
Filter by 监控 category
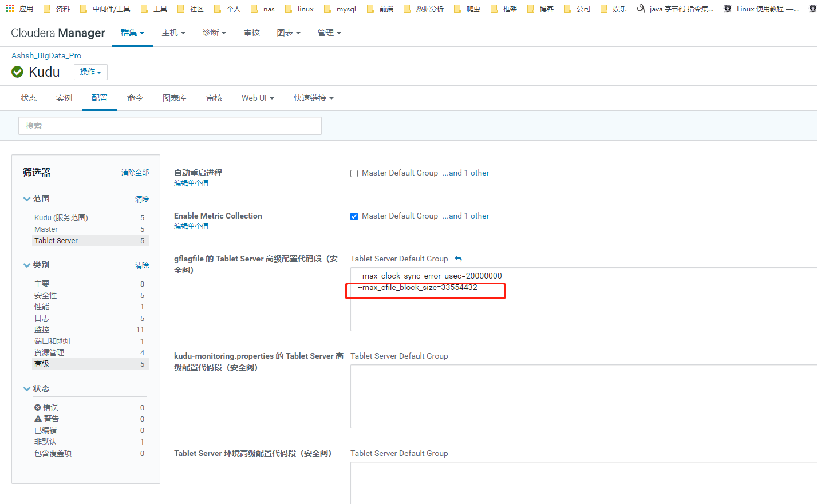(x=90, y=330)
